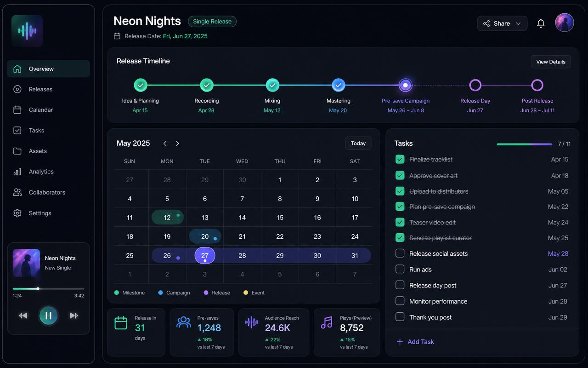Open Releases via its disc icon
588x368 pixels.
(17, 89)
